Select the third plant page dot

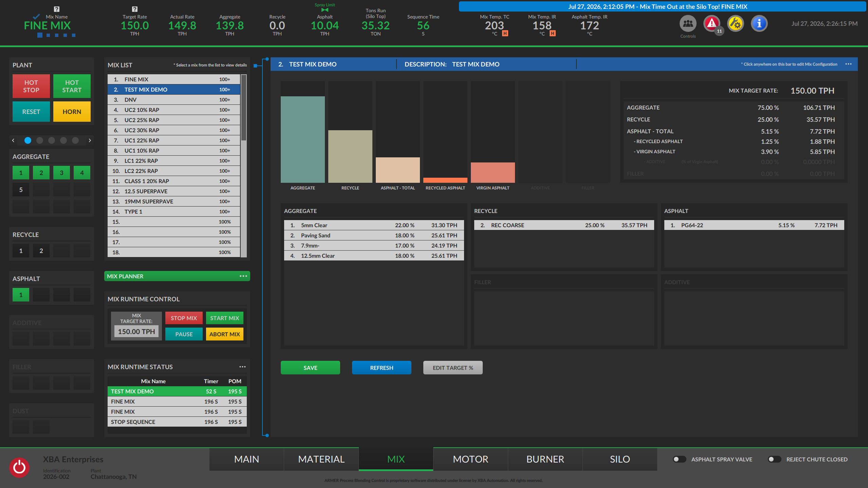tap(52, 140)
